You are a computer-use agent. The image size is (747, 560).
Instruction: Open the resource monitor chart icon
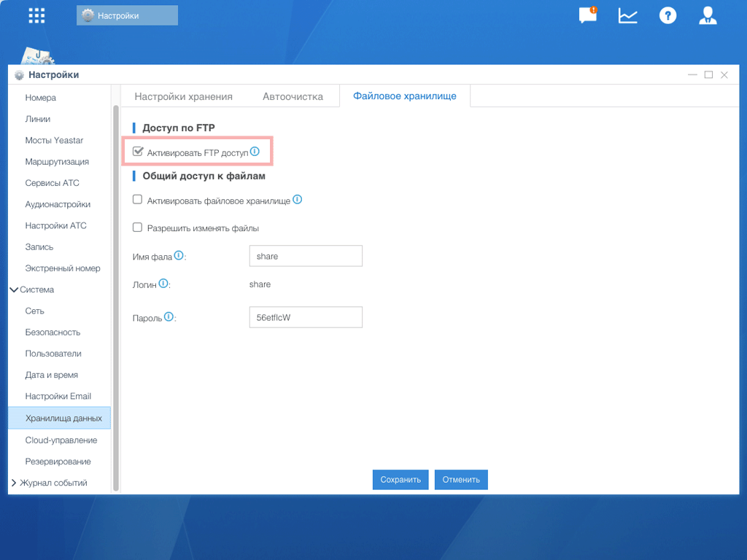tap(627, 15)
